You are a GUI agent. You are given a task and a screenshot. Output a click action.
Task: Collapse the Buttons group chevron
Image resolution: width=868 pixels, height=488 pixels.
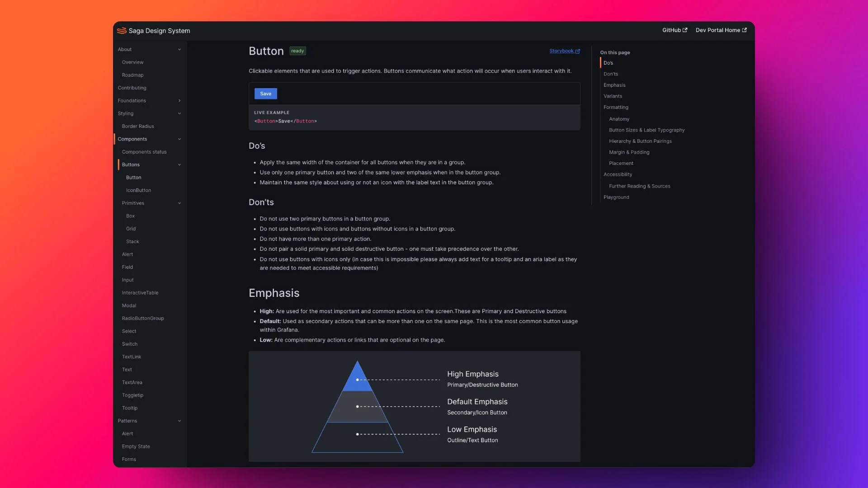coord(179,165)
